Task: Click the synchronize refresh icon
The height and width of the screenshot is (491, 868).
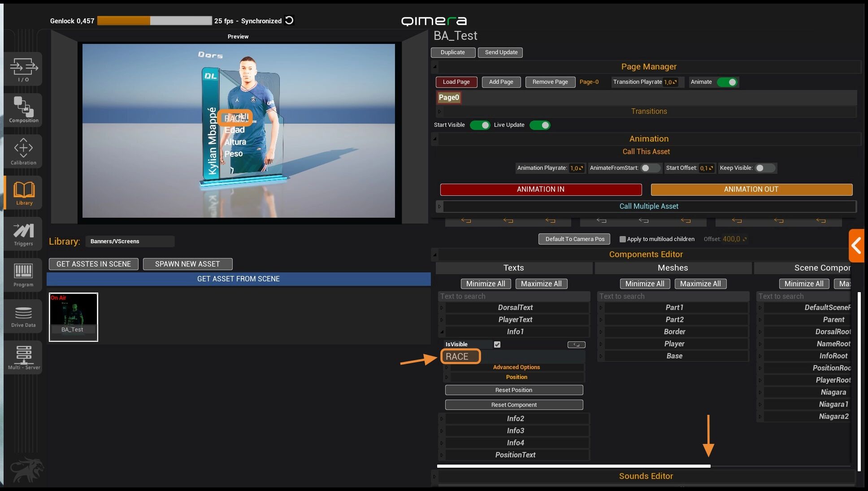Action: (x=290, y=20)
